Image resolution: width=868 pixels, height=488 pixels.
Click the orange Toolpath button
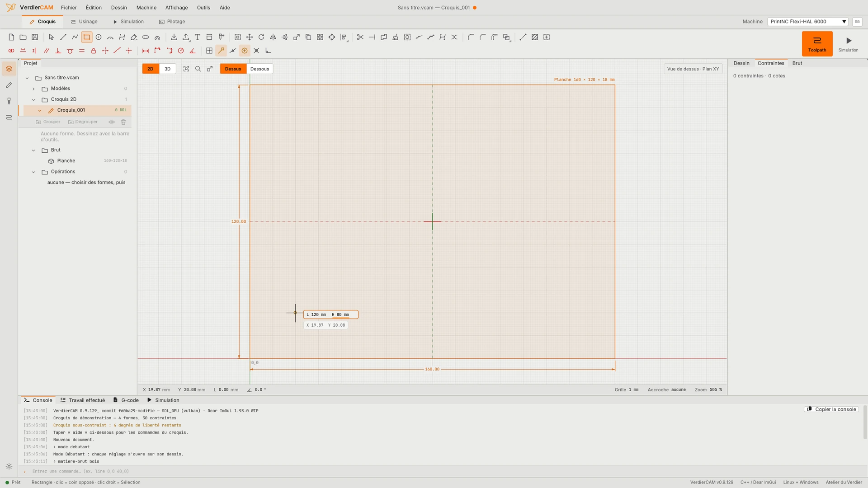tap(817, 43)
